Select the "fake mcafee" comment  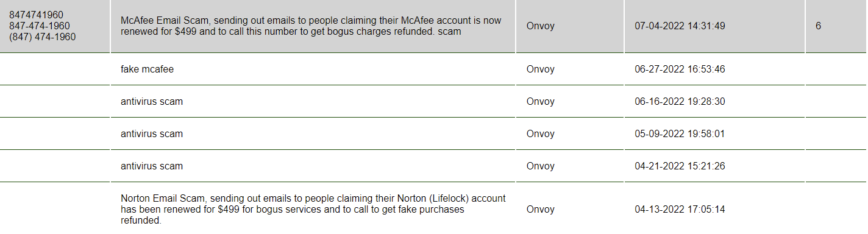pyautogui.click(x=147, y=69)
